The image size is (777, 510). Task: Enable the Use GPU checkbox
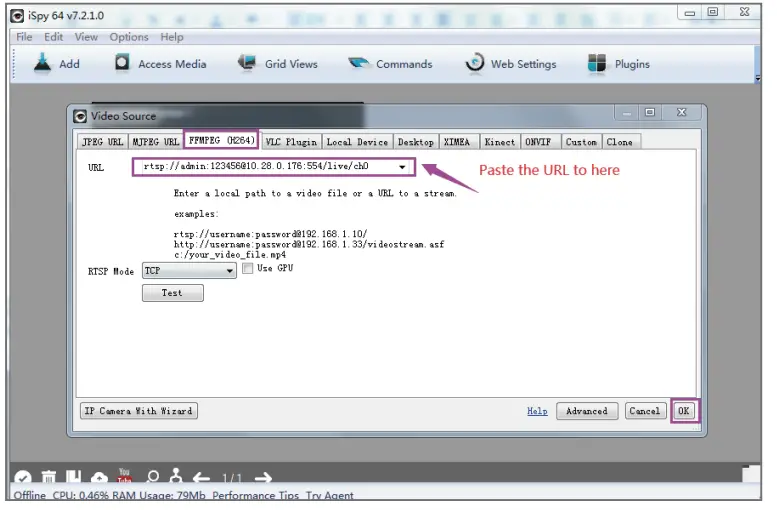click(248, 268)
